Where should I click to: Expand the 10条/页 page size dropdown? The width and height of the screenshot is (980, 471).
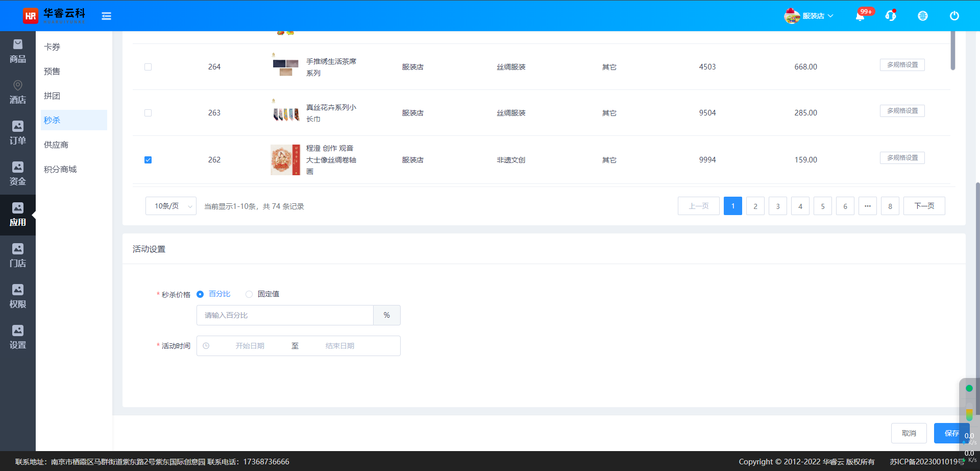170,206
